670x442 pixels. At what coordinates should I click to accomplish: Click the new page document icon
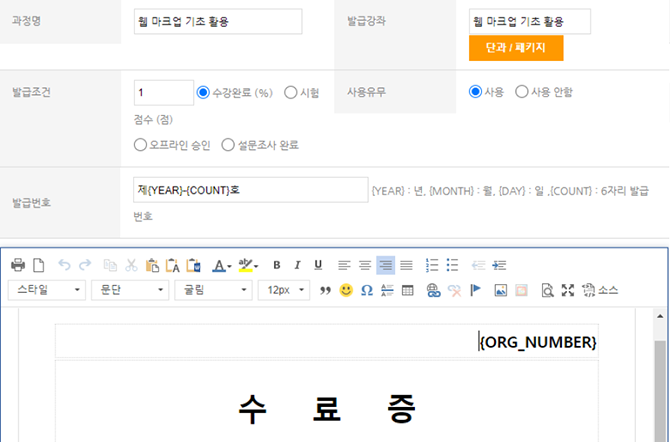(39, 265)
